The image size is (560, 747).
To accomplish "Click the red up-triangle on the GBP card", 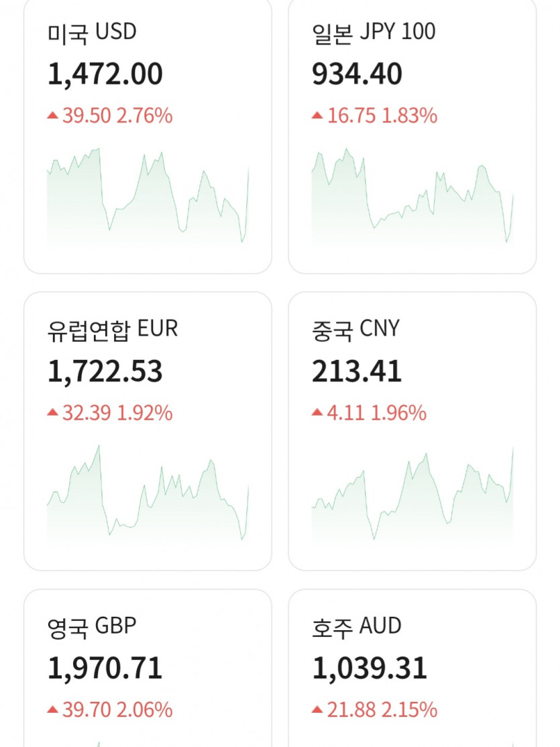I will 52,709.
